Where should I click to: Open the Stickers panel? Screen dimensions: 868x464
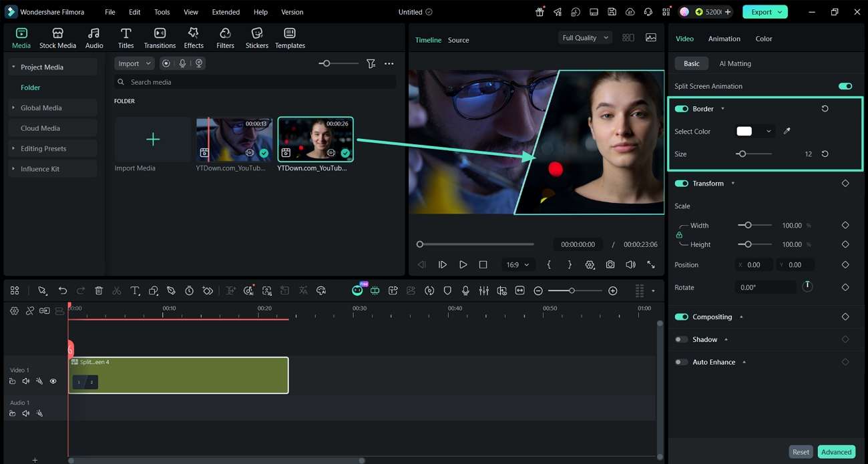pos(256,38)
